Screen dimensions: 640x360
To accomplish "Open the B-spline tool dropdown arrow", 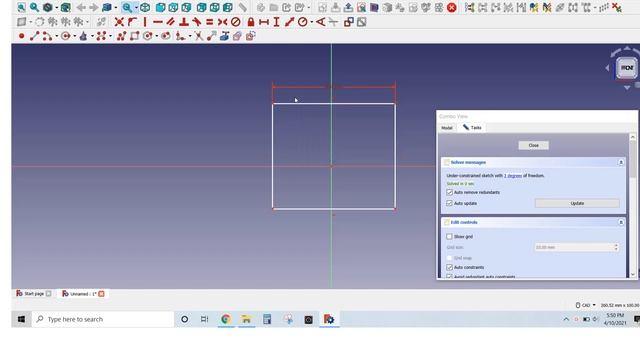I will click(x=110, y=37).
